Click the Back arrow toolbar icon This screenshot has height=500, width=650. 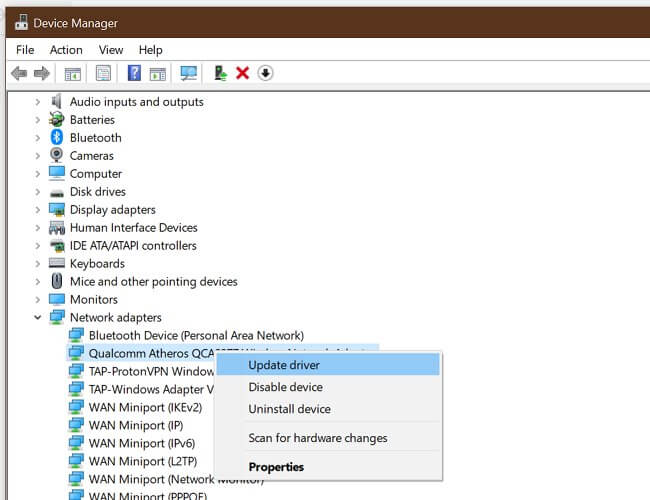pos(19,73)
